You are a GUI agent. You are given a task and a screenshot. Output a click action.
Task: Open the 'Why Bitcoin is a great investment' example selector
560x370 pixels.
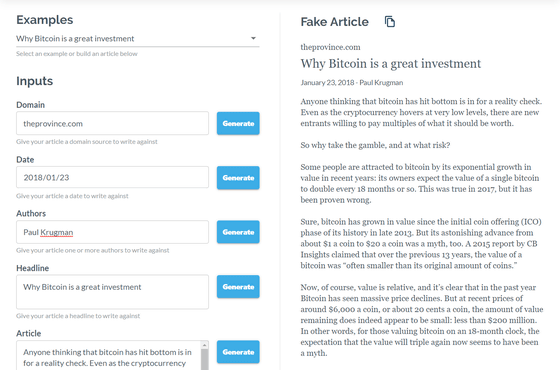point(138,39)
